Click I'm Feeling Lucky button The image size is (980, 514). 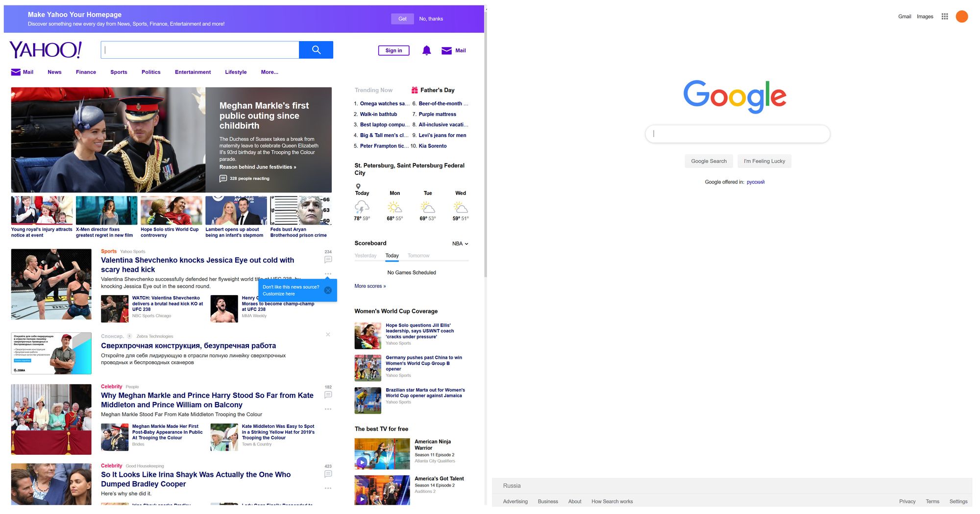tap(764, 161)
